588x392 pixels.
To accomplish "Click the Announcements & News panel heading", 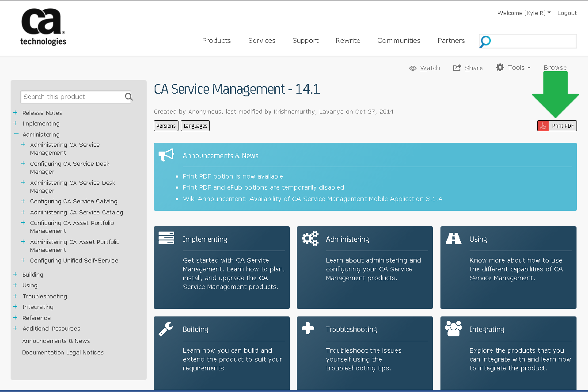I will pyautogui.click(x=220, y=156).
